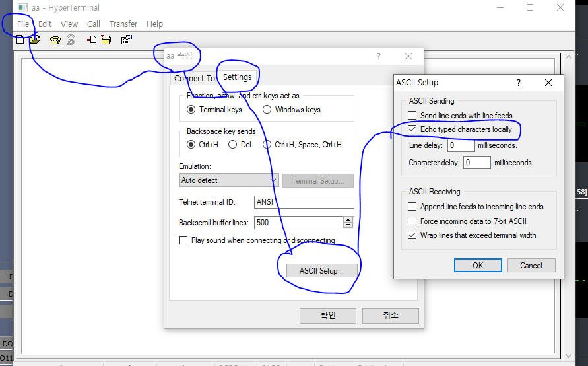Viewport: 588px width, 366px height.
Task: Check Append line feeds to incoming line ends
Action: pos(412,207)
